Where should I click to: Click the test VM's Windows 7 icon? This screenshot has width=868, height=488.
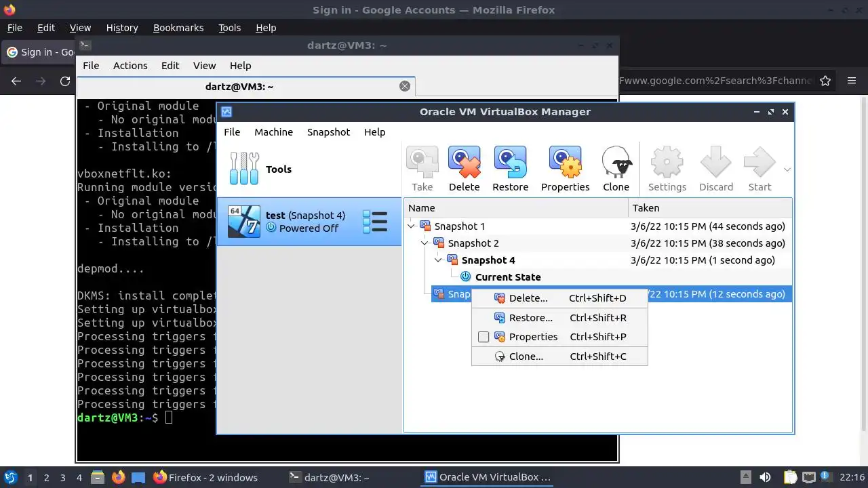tap(243, 222)
